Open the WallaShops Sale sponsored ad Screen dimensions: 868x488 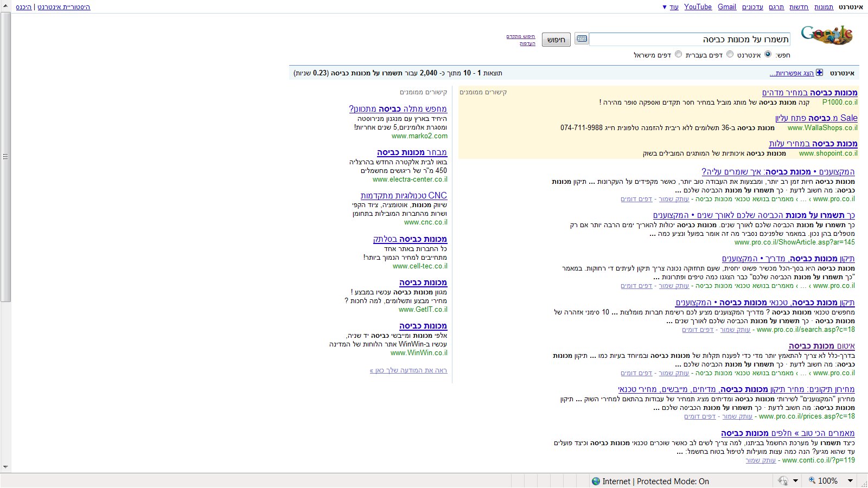click(x=816, y=118)
